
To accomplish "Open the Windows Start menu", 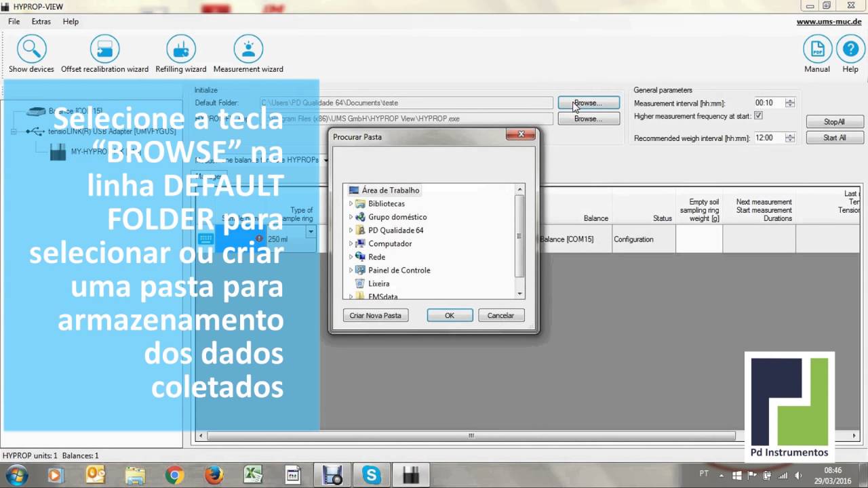I will [16, 475].
